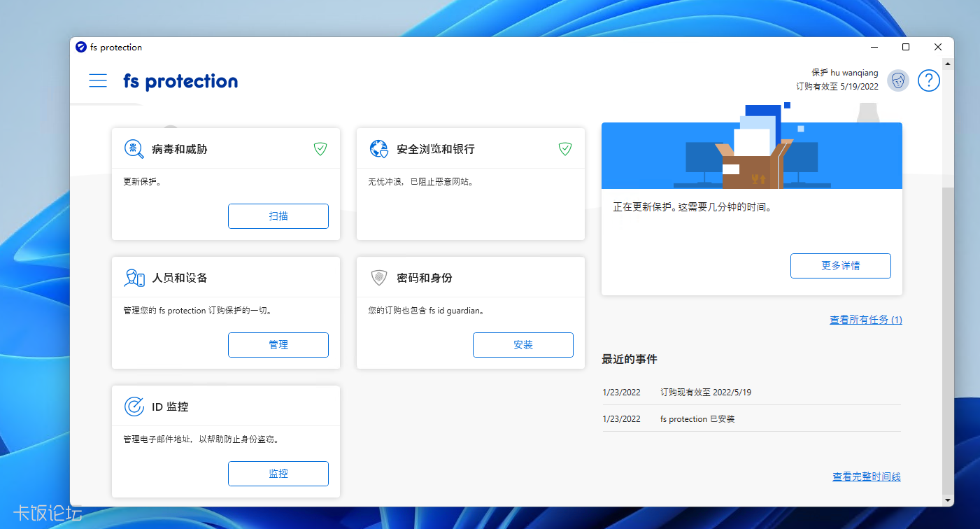Select the people and devices icon

(135, 276)
